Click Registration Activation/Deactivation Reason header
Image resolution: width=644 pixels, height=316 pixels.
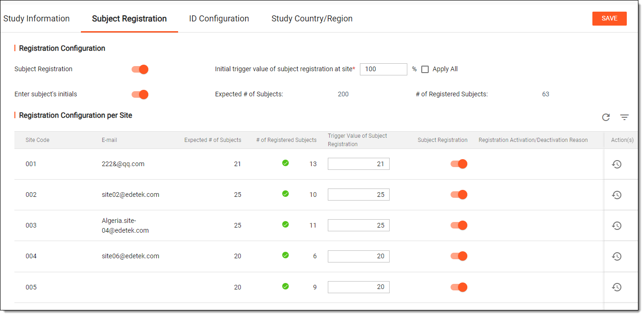tap(533, 140)
